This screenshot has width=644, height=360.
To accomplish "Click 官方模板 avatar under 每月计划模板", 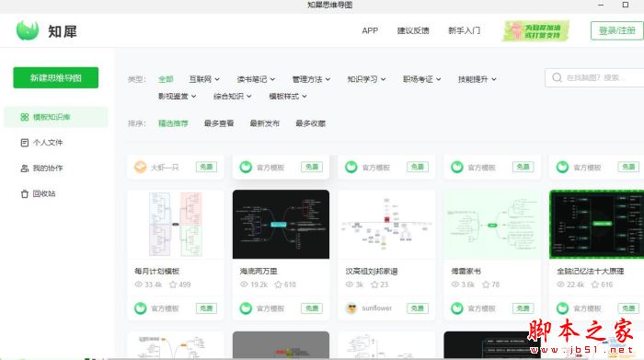I will (141, 308).
